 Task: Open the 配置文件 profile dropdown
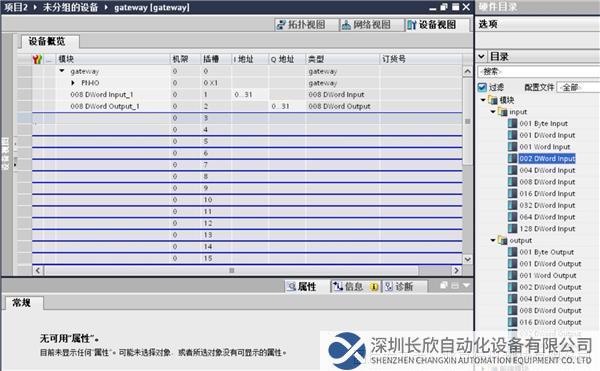pos(579,87)
